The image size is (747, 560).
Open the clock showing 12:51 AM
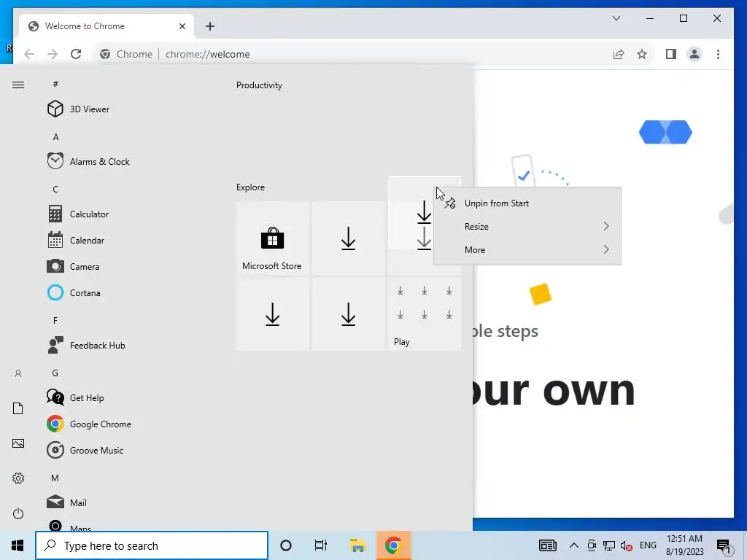click(684, 545)
